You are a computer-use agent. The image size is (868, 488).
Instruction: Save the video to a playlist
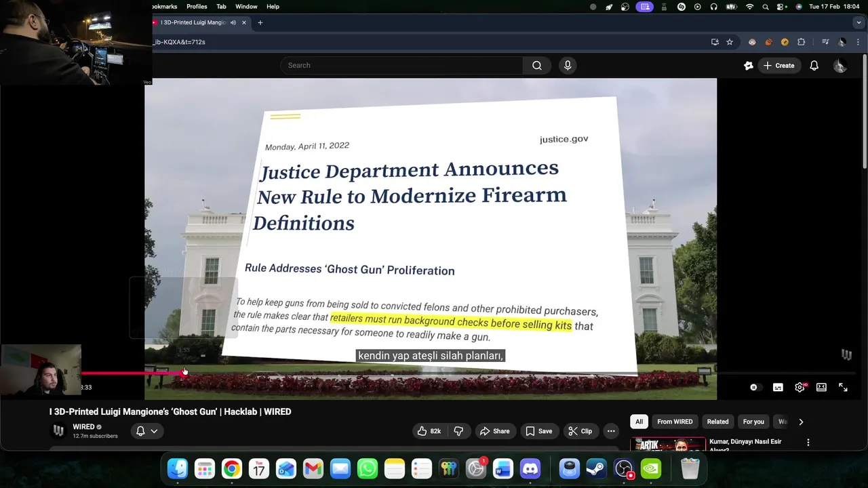[x=538, y=431]
